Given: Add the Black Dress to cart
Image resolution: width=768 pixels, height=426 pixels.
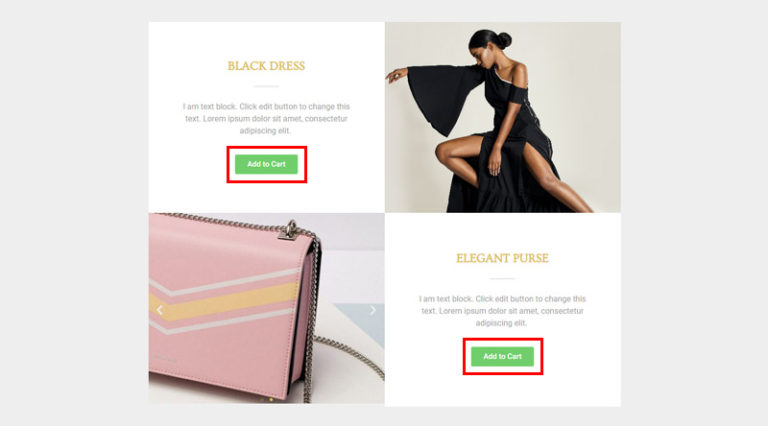Looking at the screenshot, I should coord(266,164).
